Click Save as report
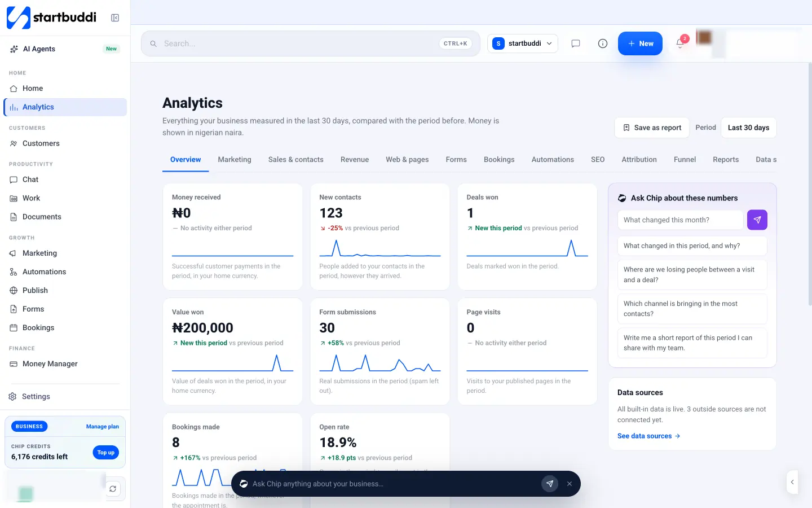This screenshot has width=812, height=508. (652, 128)
